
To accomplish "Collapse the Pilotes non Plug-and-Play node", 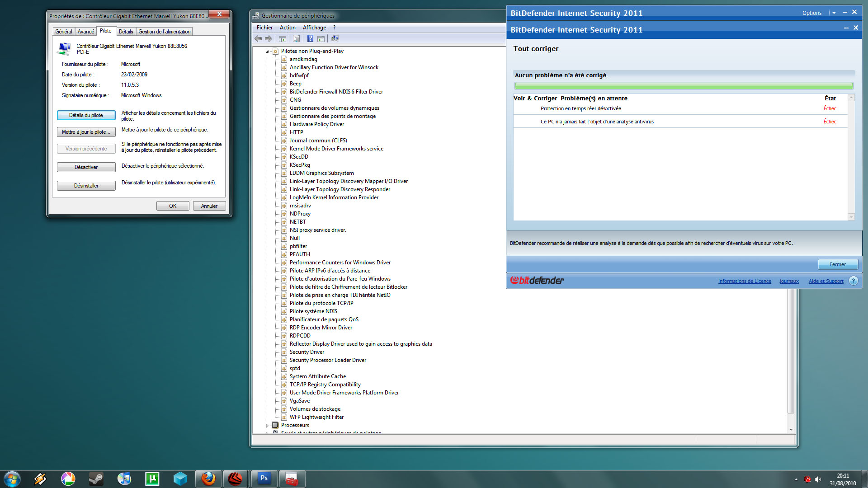I will click(267, 52).
